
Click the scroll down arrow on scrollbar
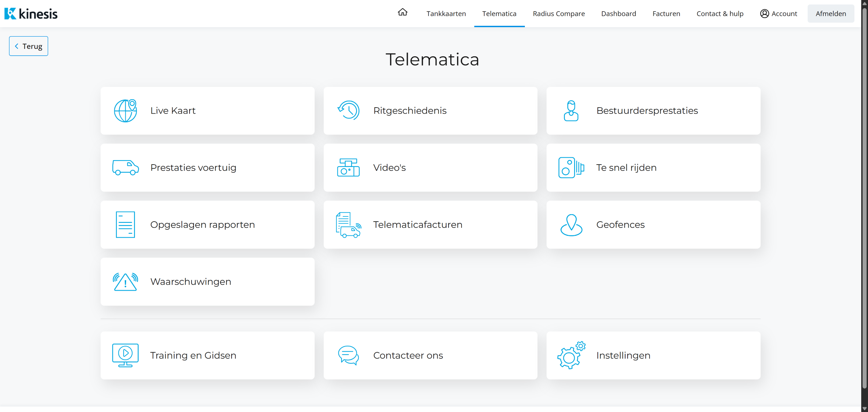864,409
